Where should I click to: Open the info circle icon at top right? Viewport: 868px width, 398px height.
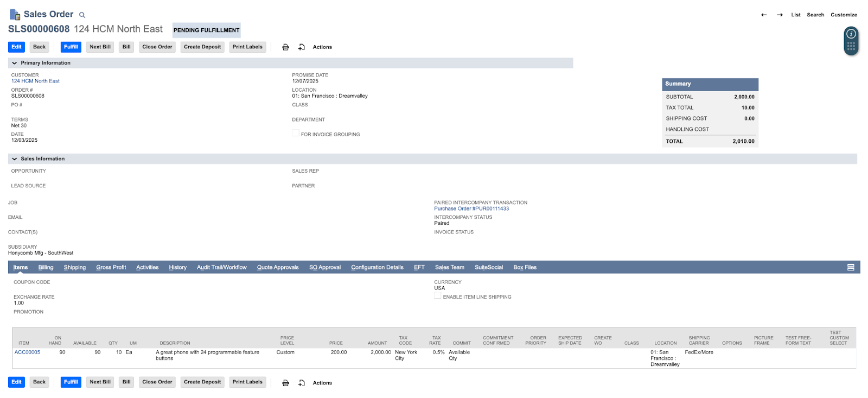tap(851, 34)
